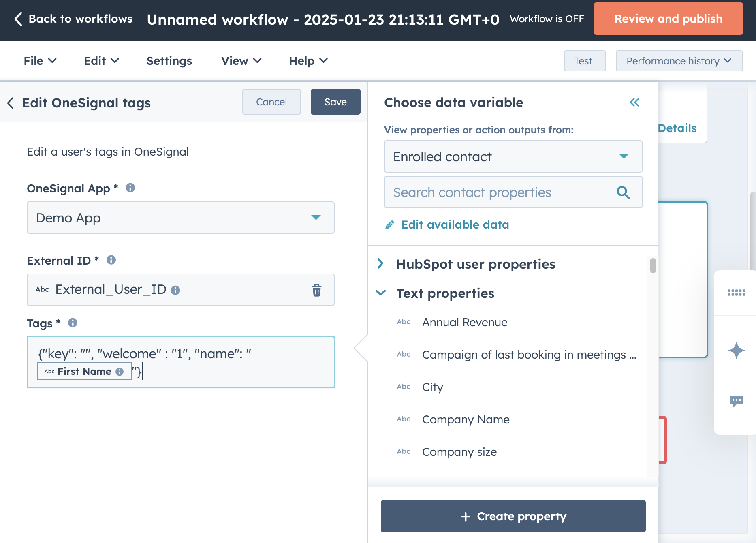Open the Demo App dropdown

tap(181, 218)
